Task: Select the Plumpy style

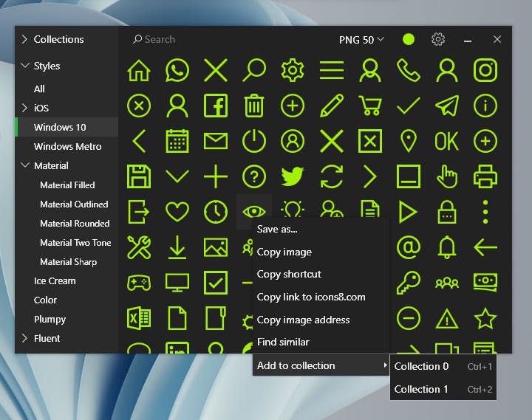Action: [66, 320]
